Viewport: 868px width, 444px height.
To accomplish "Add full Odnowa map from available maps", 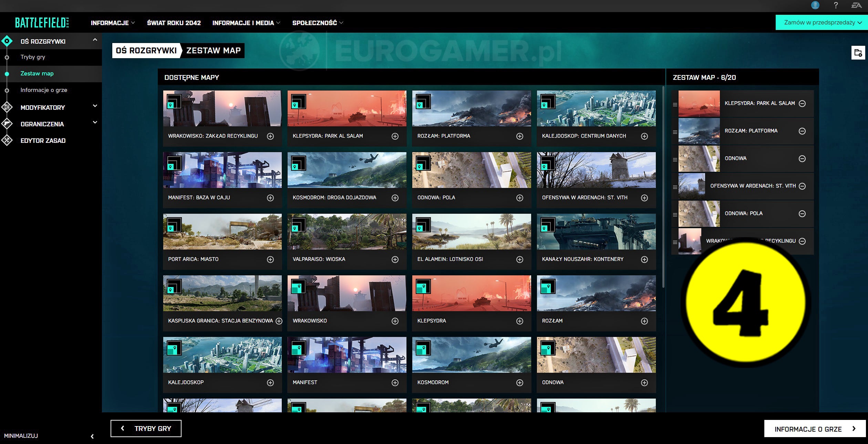I will pyautogui.click(x=644, y=383).
